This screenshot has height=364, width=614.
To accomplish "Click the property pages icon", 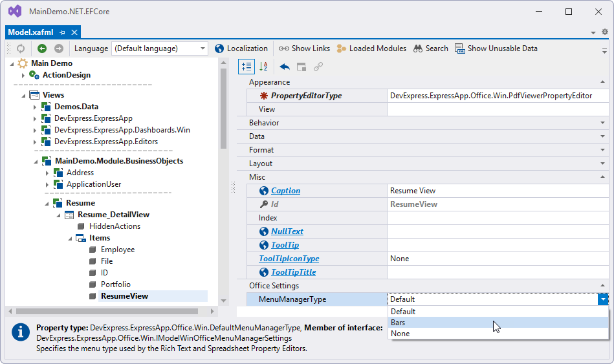I will pyautogui.click(x=301, y=67).
